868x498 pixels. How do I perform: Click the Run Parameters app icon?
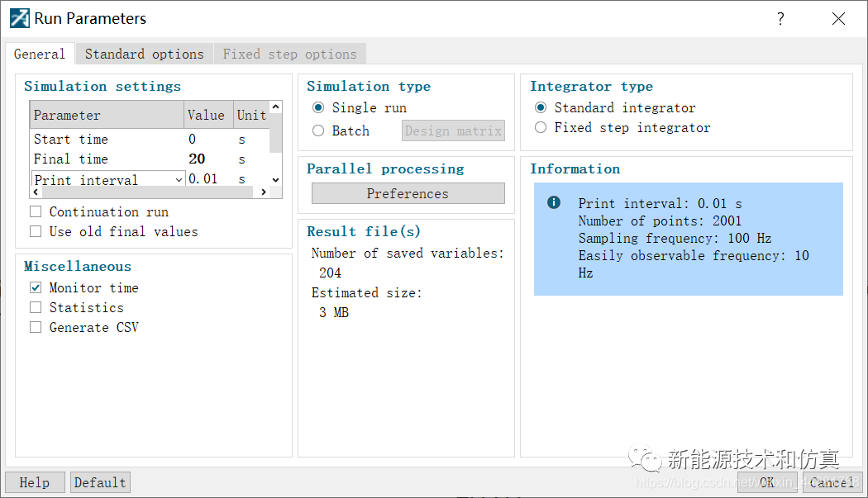tap(19, 18)
